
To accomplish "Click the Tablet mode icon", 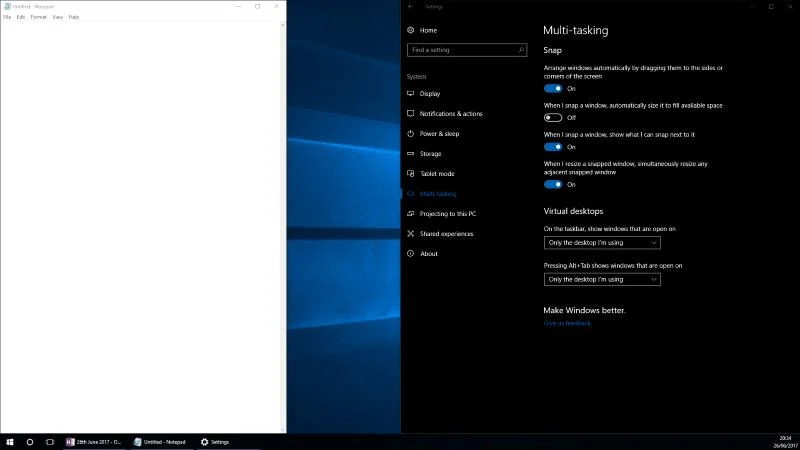I will (411, 173).
